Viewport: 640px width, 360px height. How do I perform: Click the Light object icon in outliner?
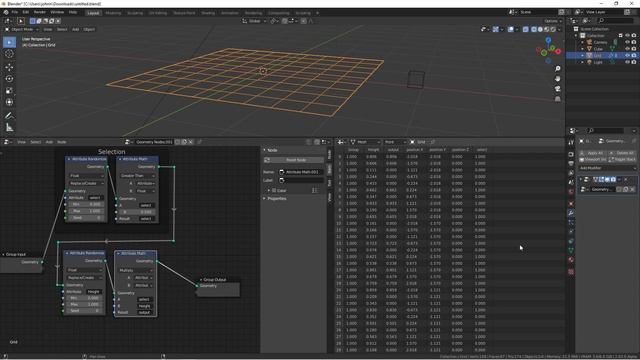[x=589, y=62]
